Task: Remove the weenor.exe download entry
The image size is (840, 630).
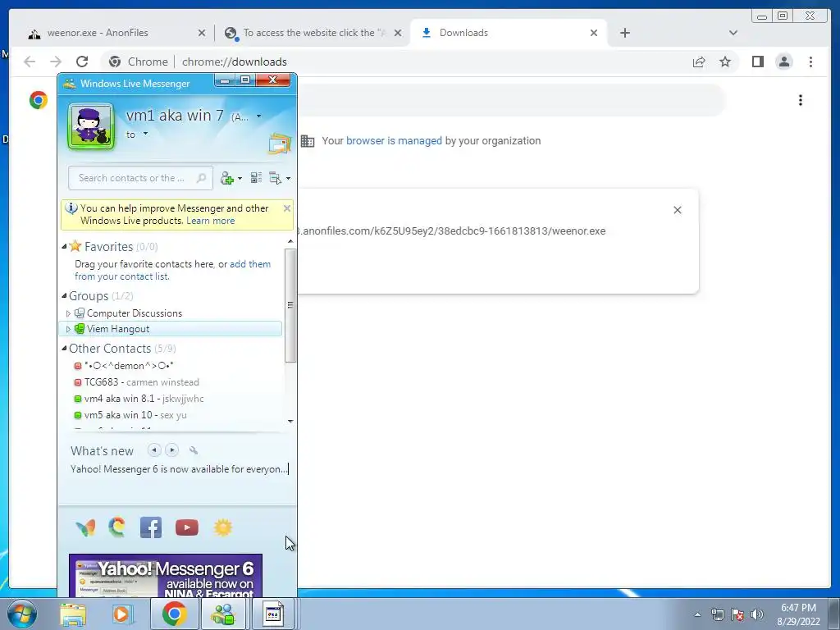Action: pos(677,210)
